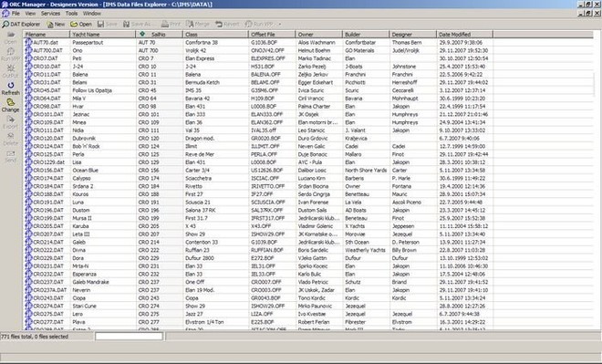
Task: Sort by the Designer column header
Action: point(413,34)
